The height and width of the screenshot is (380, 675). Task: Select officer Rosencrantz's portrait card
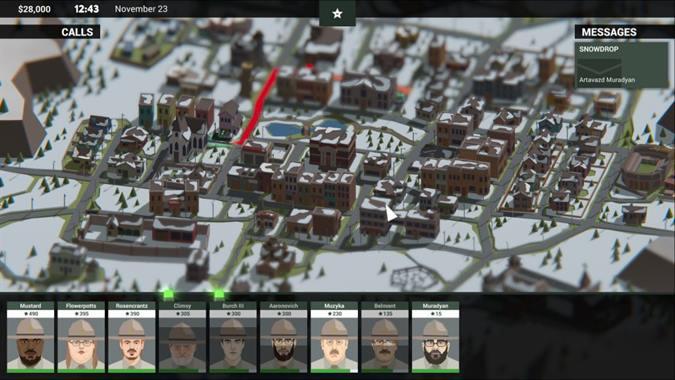[132, 337]
